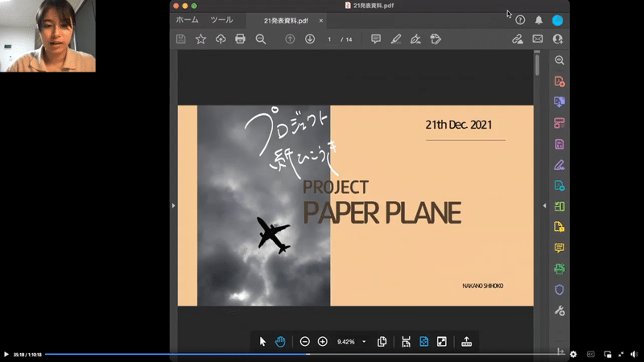Open the sign document tool
Viewport: 644px width, 362px height.
click(x=415, y=39)
